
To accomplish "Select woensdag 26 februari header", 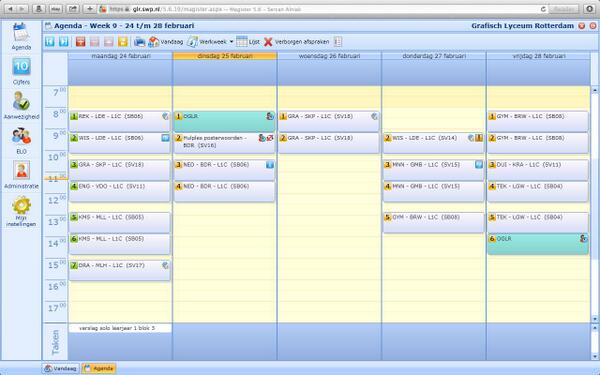I will point(329,56).
